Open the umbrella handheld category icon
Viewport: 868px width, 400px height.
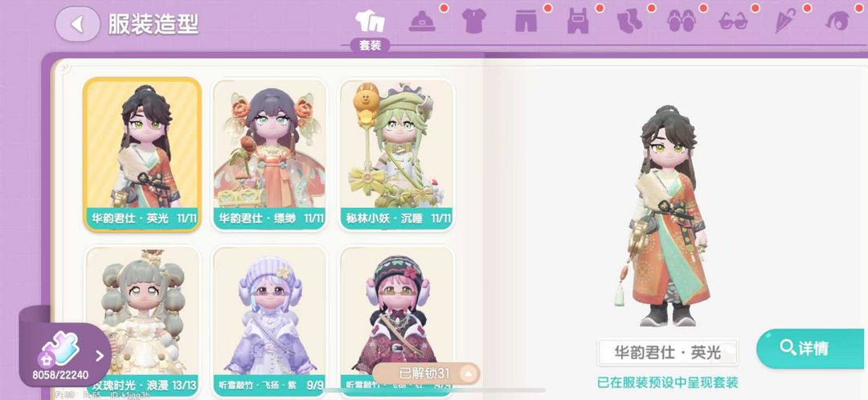click(x=785, y=21)
